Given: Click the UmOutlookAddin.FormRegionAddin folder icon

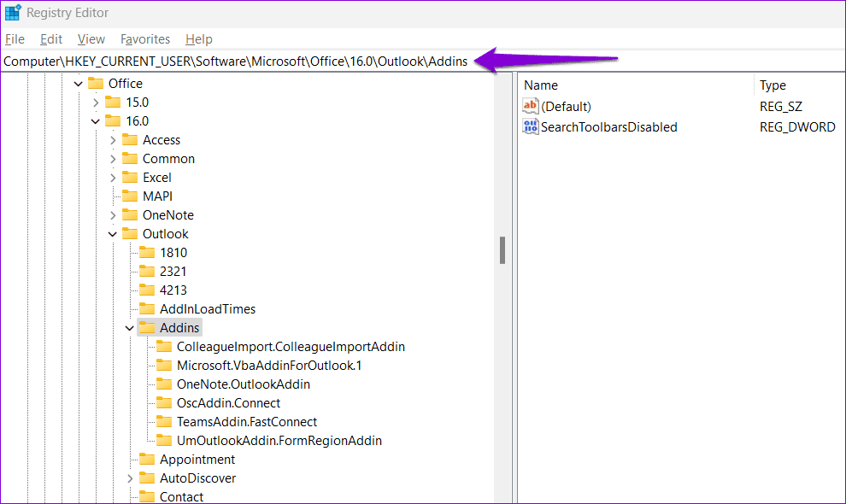Looking at the screenshot, I should point(164,440).
